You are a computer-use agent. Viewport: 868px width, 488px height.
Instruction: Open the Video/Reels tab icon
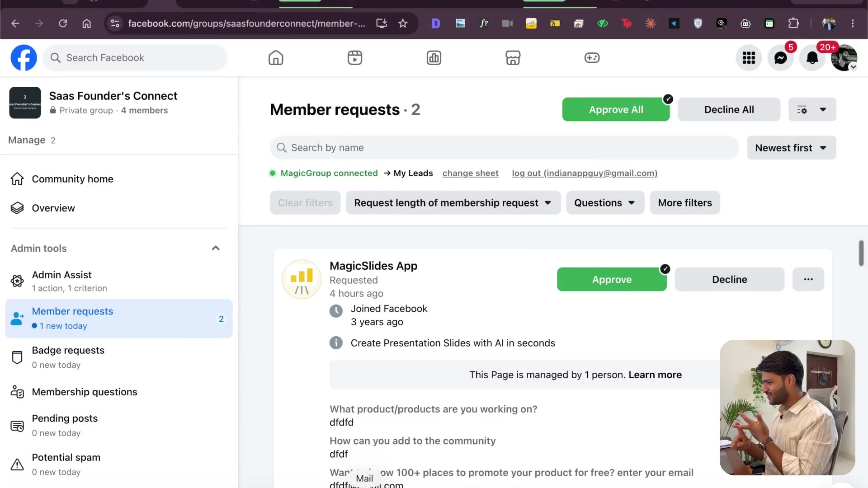coord(355,58)
